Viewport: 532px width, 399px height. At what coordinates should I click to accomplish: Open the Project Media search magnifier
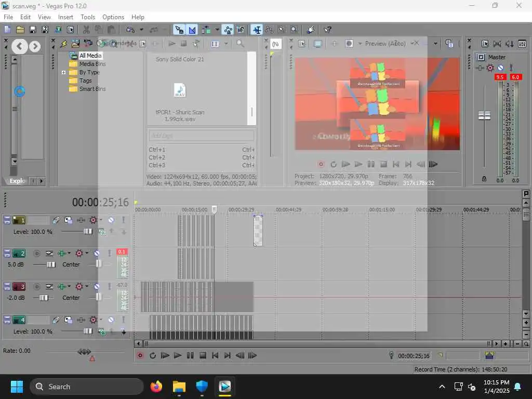click(x=240, y=44)
